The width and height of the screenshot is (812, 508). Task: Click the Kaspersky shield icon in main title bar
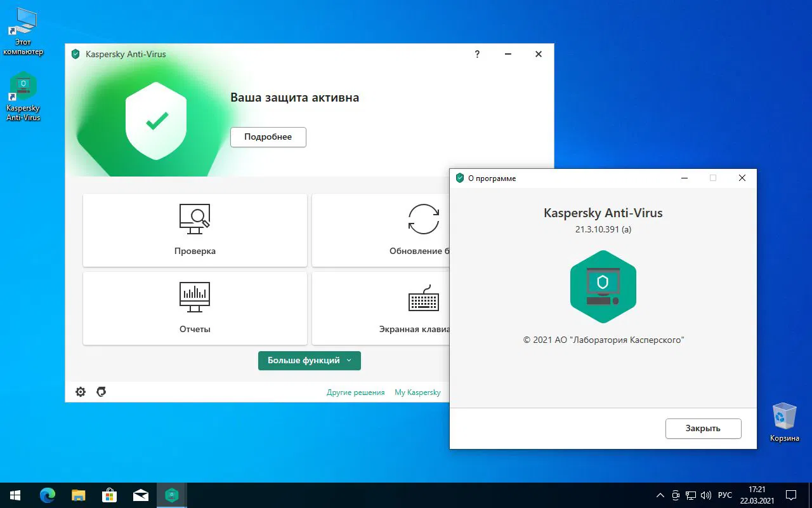75,54
